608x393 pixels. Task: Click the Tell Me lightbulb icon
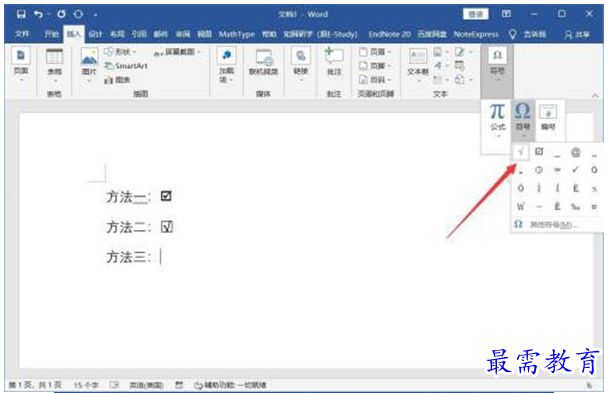coord(512,34)
